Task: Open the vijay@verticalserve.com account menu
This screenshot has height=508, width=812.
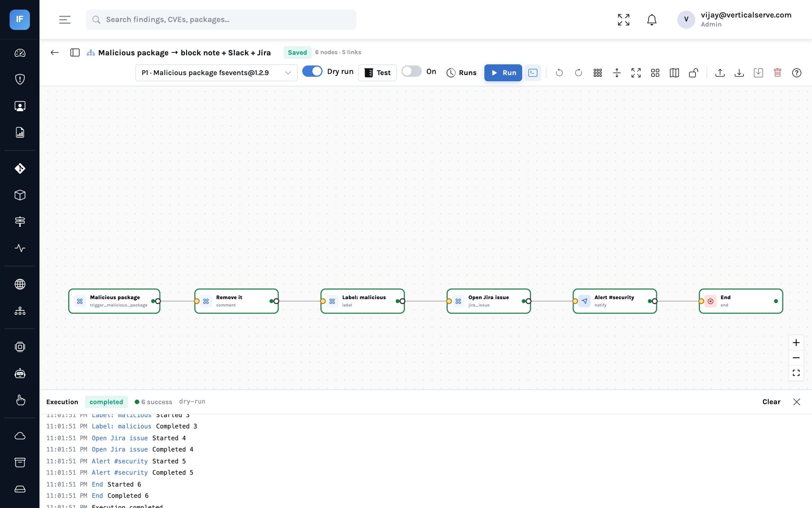Action: click(734, 20)
